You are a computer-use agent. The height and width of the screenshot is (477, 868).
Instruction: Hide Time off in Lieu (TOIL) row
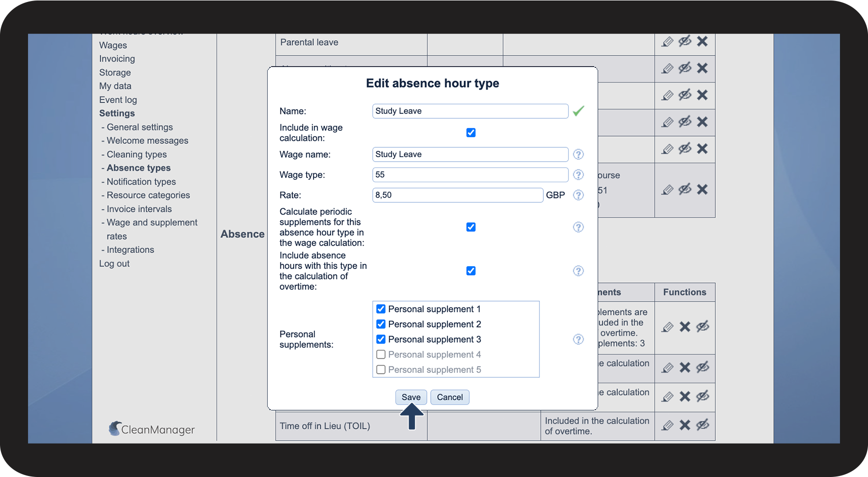703,425
